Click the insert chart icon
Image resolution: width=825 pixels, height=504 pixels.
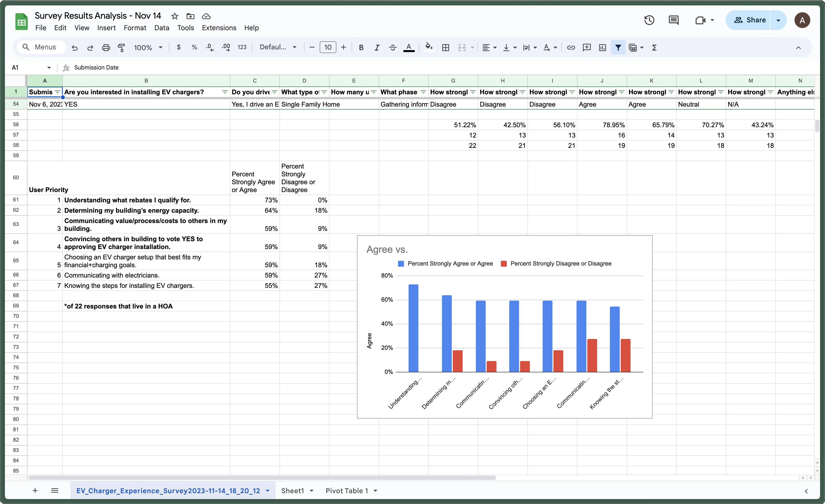[x=602, y=48]
